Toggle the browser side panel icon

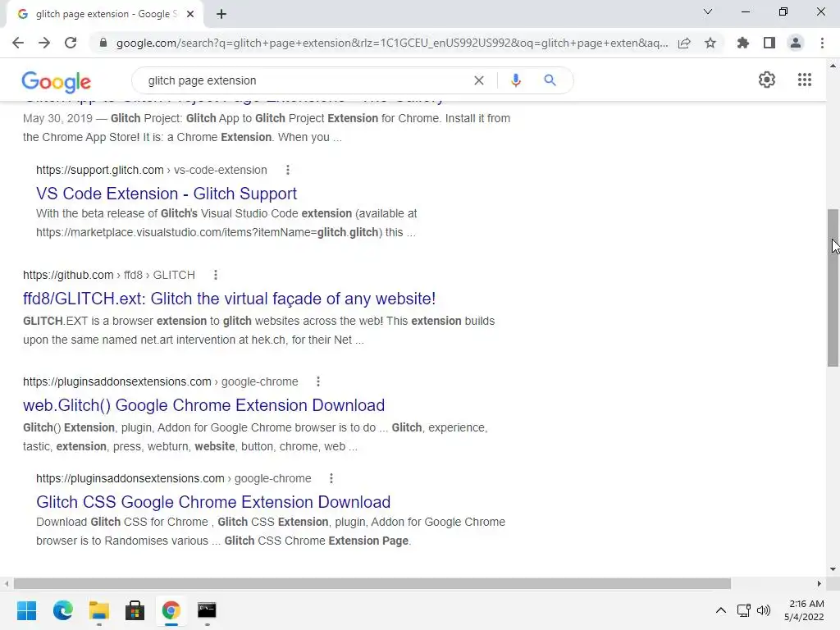[769, 43]
